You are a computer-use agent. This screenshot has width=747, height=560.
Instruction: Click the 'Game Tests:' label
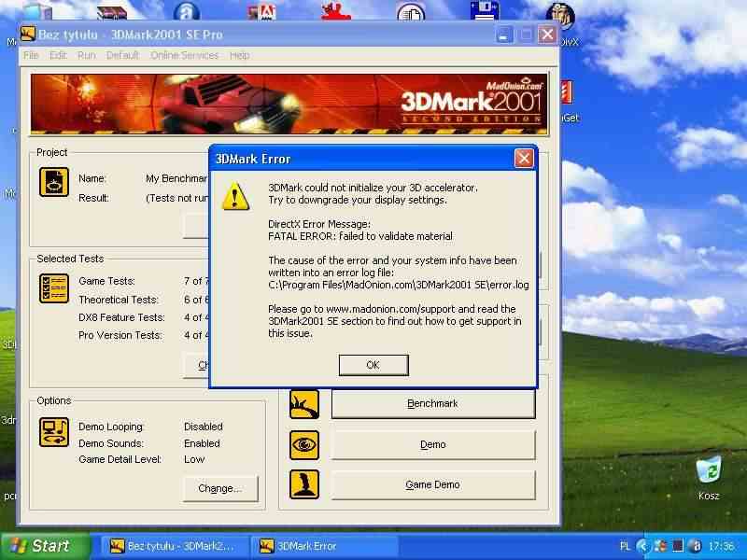click(106, 281)
